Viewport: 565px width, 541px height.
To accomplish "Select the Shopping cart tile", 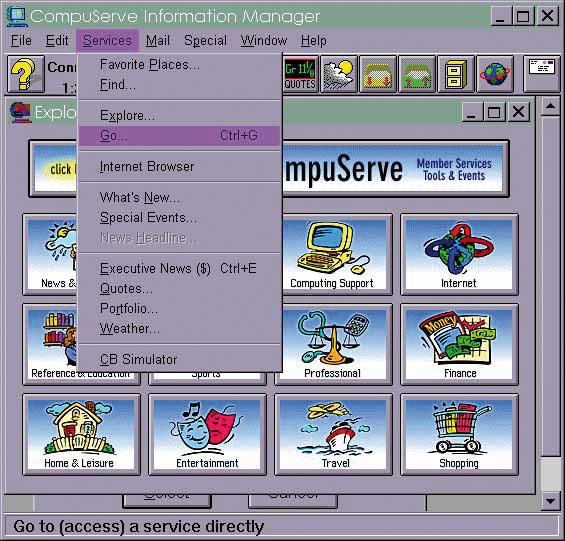I will point(459,435).
